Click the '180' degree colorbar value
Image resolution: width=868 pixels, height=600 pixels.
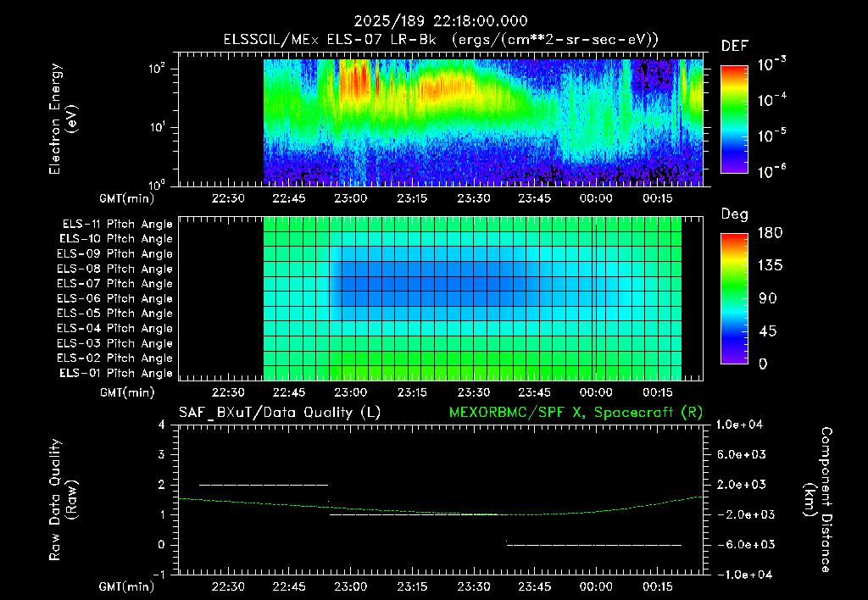(x=770, y=233)
